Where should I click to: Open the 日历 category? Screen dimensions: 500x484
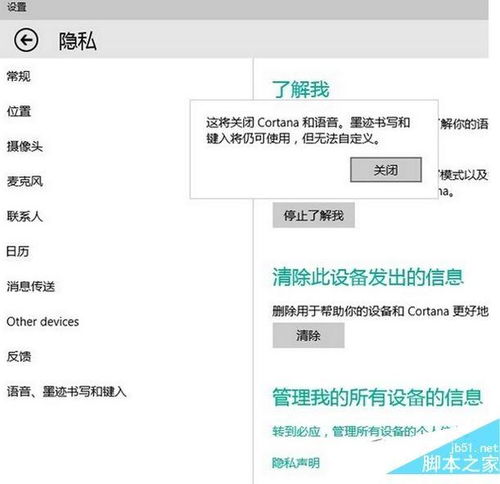pos(18,251)
